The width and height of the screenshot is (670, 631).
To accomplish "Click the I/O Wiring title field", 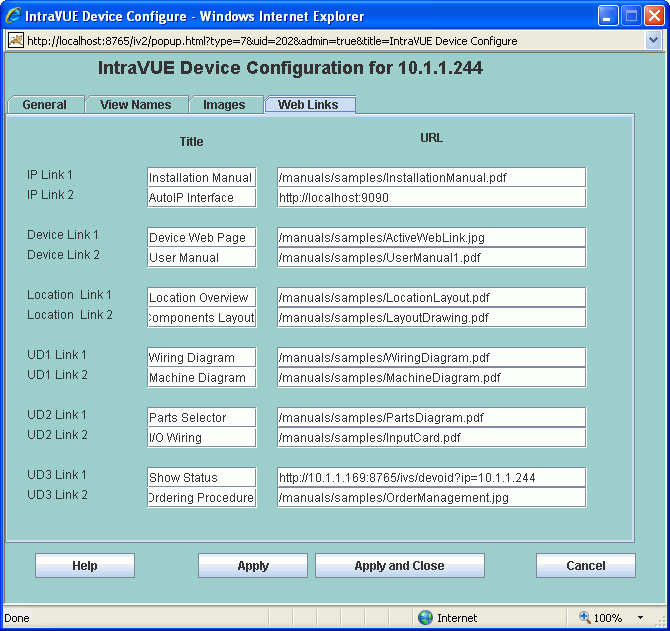I will (x=202, y=437).
